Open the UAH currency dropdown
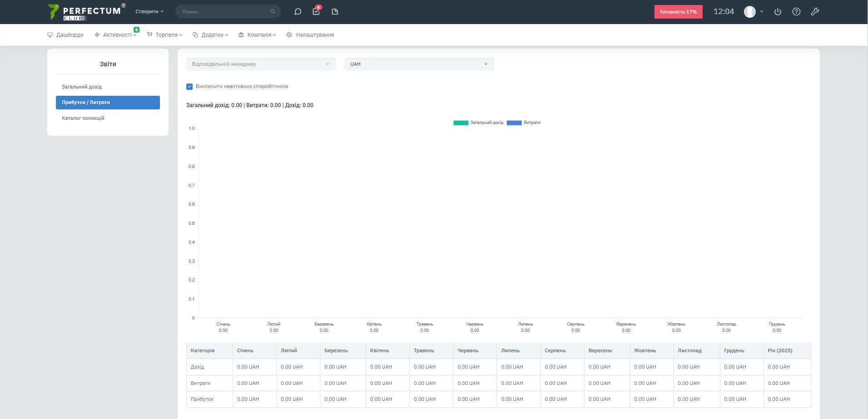The height and width of the screenshot is (419, 868). pos(419,64)
